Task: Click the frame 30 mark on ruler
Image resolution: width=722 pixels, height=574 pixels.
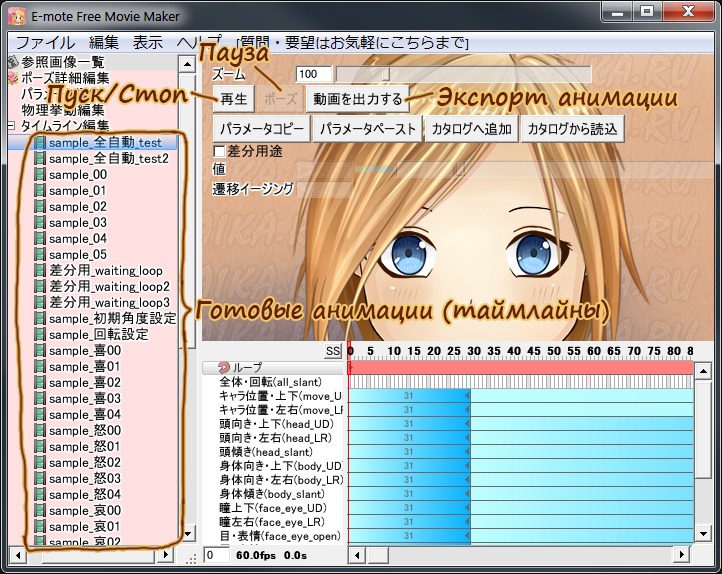Action: click(474, 351)
